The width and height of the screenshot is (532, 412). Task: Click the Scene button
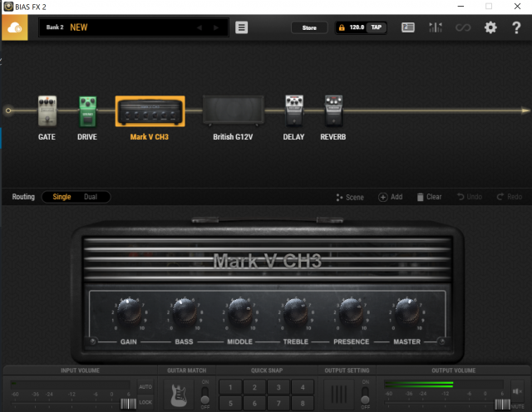pos(350,198)
